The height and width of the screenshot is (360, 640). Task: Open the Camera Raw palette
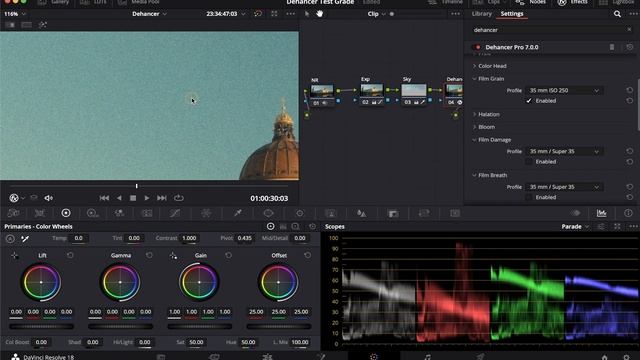tap(13, 213)
